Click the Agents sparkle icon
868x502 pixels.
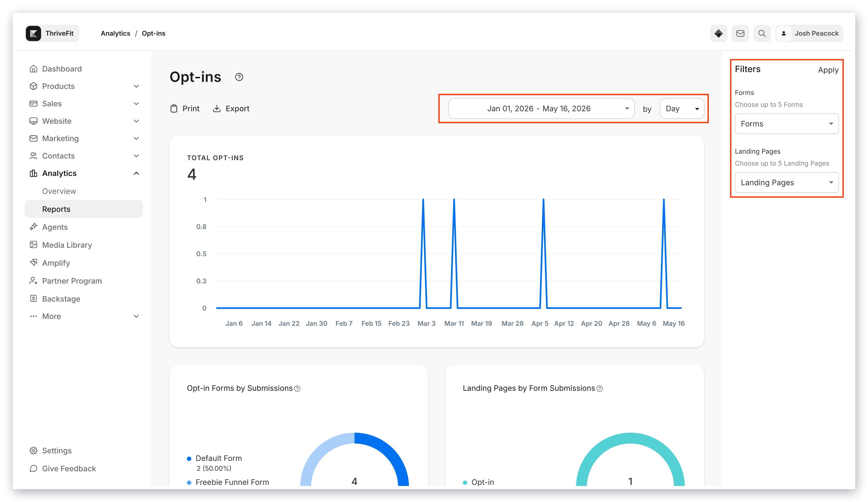(33, 227)
